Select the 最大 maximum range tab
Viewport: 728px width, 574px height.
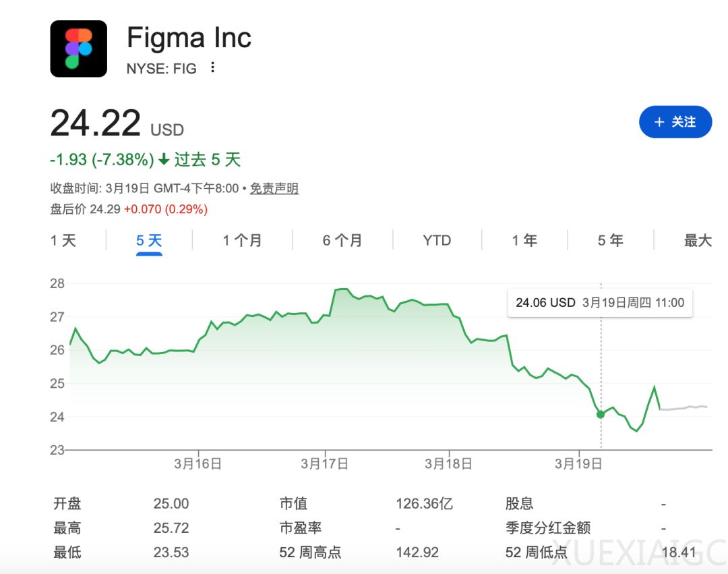point(698,241)
